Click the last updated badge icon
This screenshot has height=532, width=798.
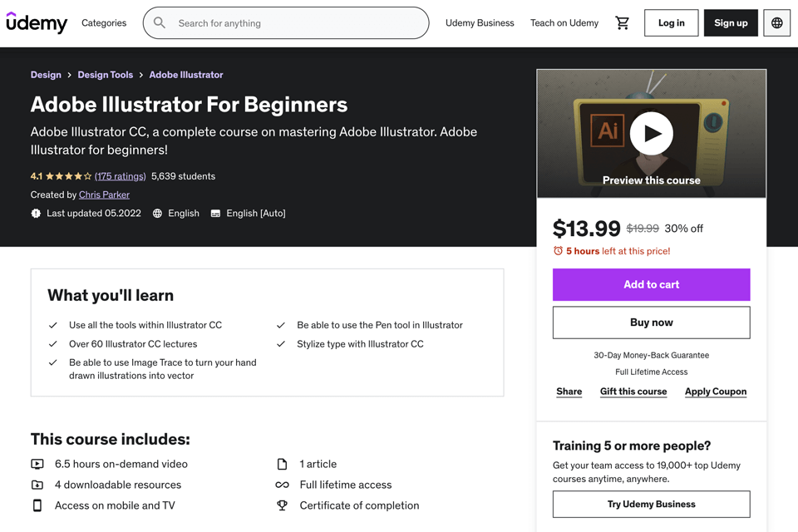point(36,214)
